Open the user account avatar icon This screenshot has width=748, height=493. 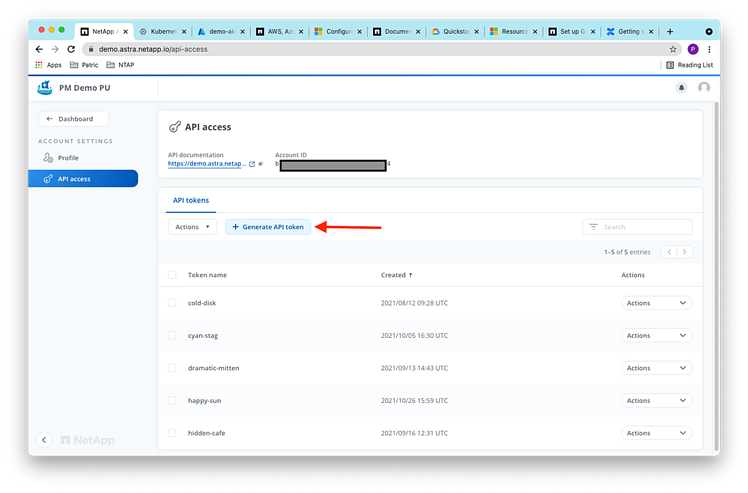[x=704, y=88]
